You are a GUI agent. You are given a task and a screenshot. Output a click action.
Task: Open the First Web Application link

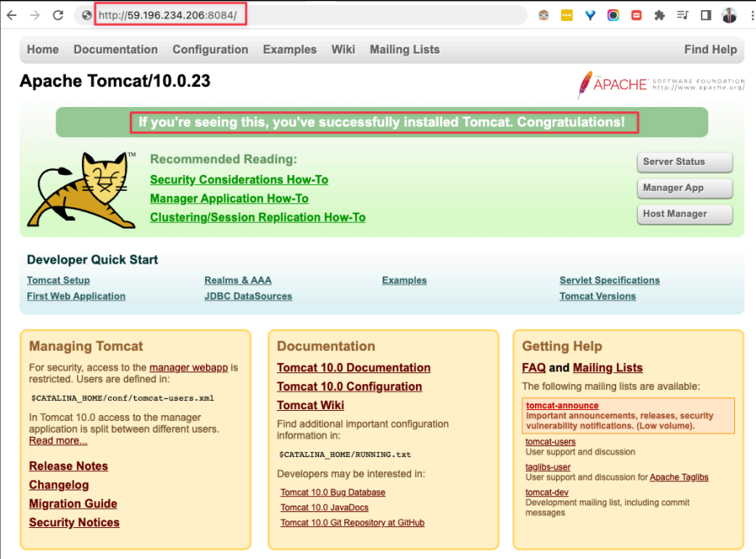[x=76, y=296]
